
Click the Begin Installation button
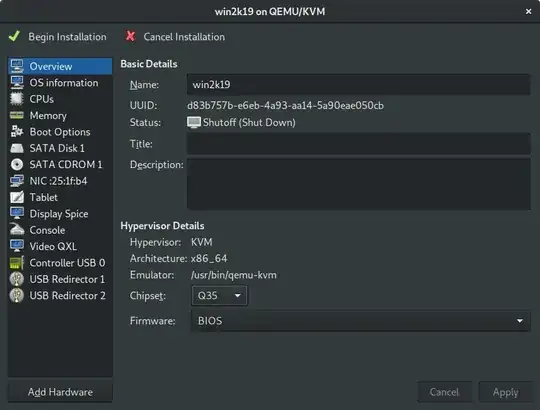pyautogui.click(x=58, y=36)
